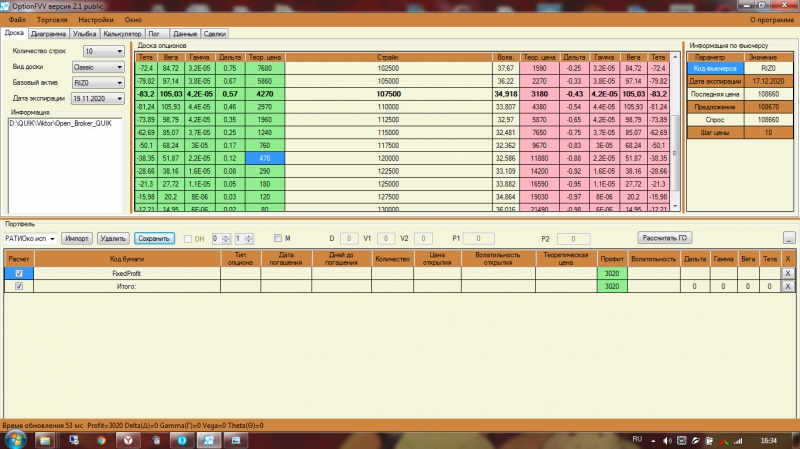
Task: Uncheck the FixedProfit row calculation checkbox
Action: pyautogui.click(x=19, y=273)
